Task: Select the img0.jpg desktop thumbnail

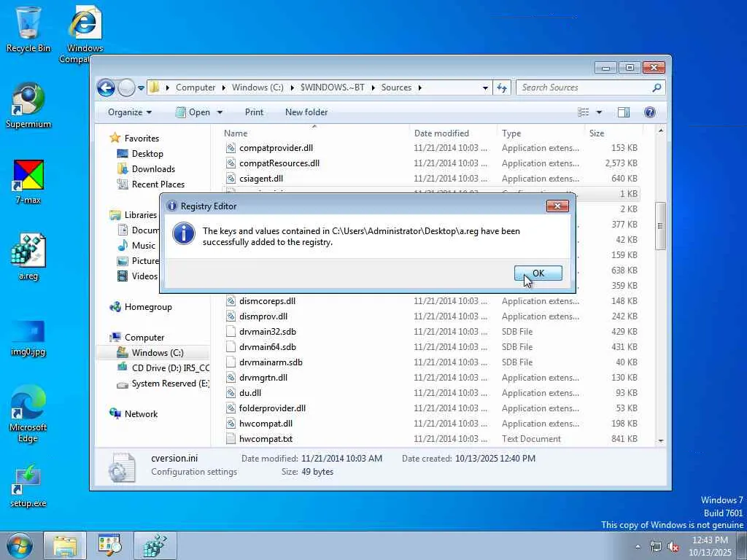Action: coord(28,338)
